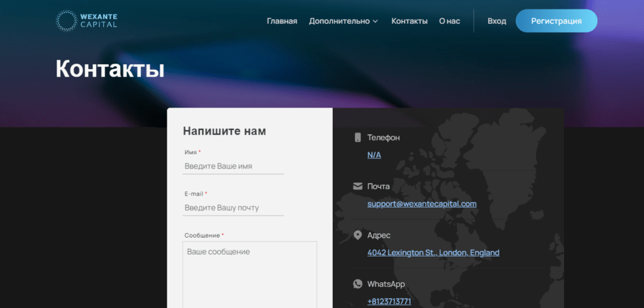Click the Wexante Capital logo

tap(87, 21)
